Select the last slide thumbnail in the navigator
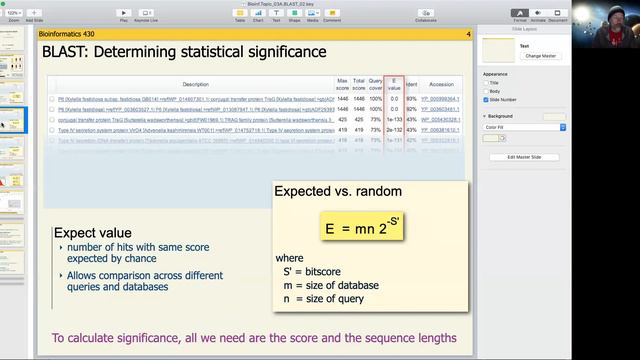The height and width of the screenshot is (360, 640). pyautogui.click(x=11, y=263)
